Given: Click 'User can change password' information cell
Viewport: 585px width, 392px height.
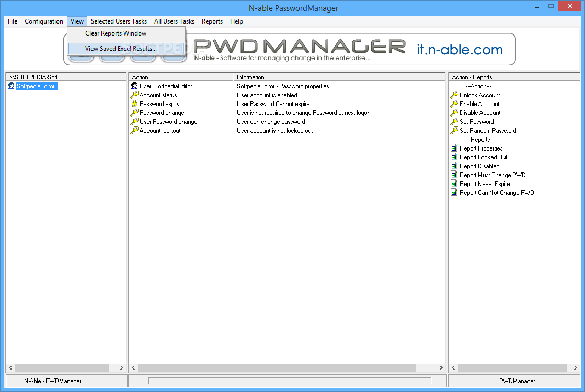Looking at the screenshot, I should [x=271, y=122].
